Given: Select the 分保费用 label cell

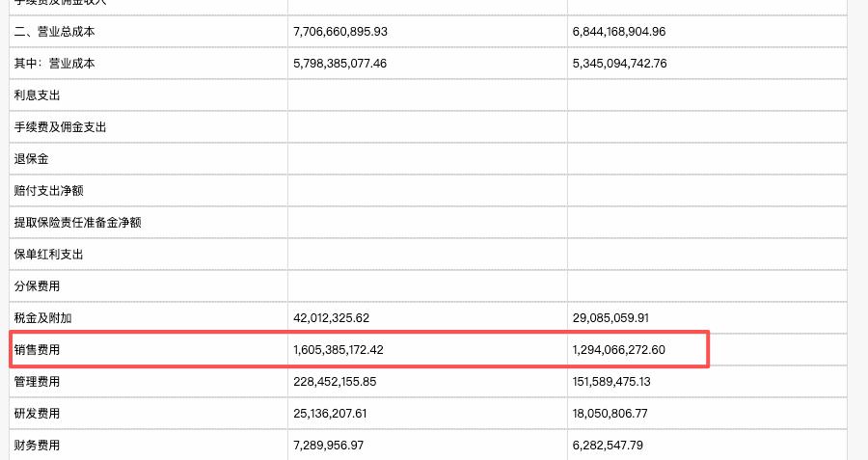Looking at the screenshot, I should [38, 286].
